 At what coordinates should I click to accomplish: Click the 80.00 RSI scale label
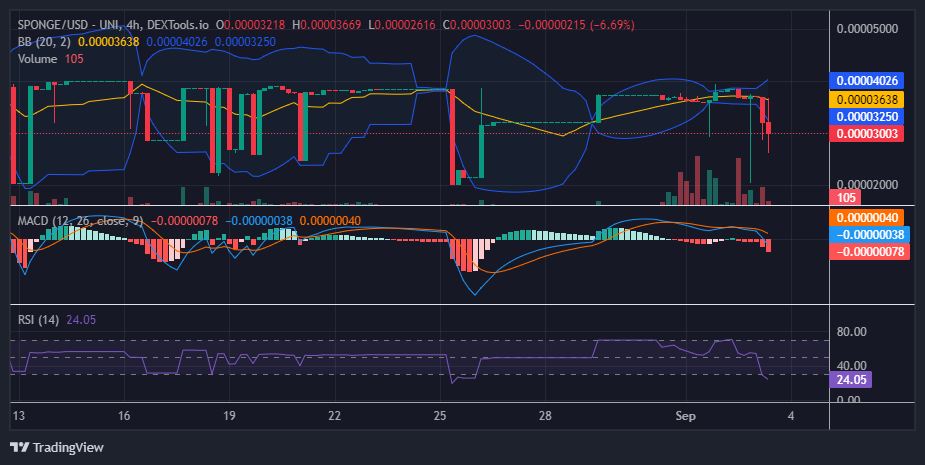[851, 332]
